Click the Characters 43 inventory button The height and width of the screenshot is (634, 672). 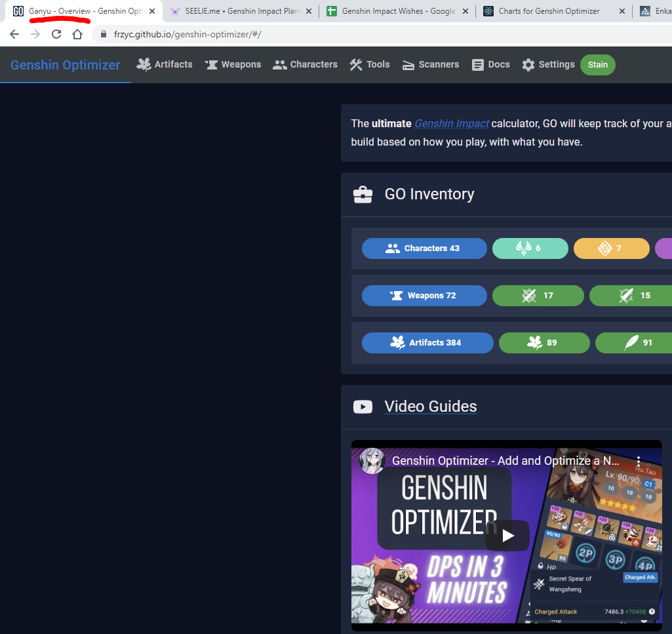coord(424,248)
